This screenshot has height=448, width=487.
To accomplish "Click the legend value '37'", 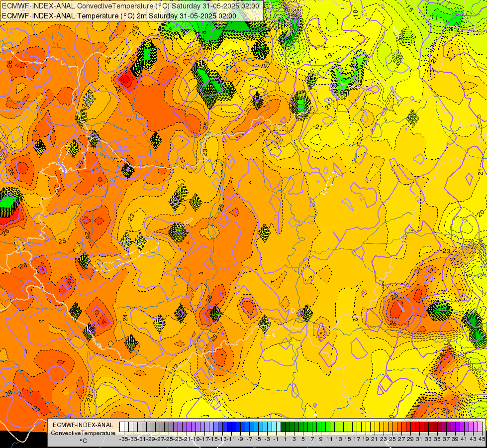I will 446,439.
